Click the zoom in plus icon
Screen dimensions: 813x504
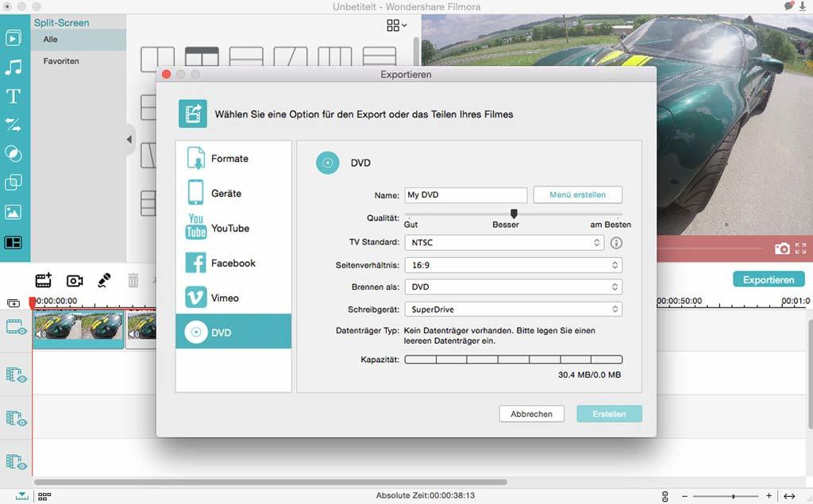click(769, 496)
